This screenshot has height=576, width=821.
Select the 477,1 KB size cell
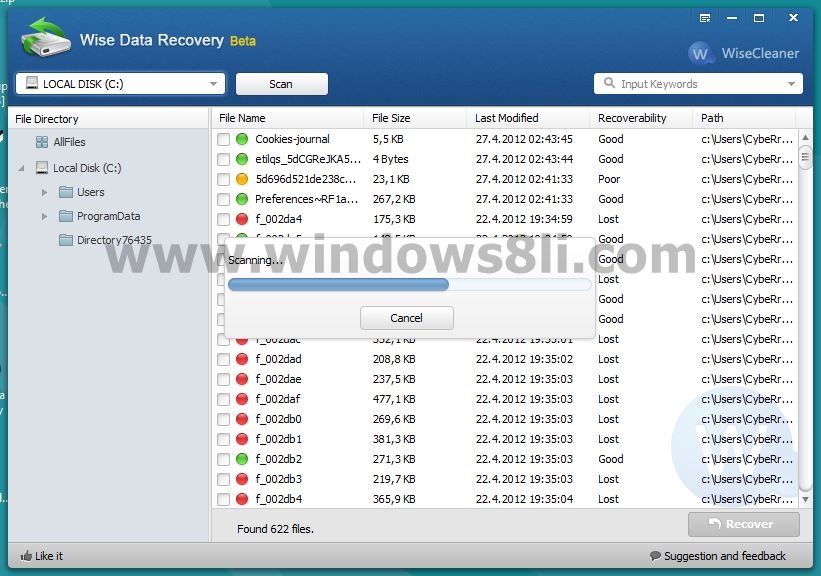click(x=394, y=399)
